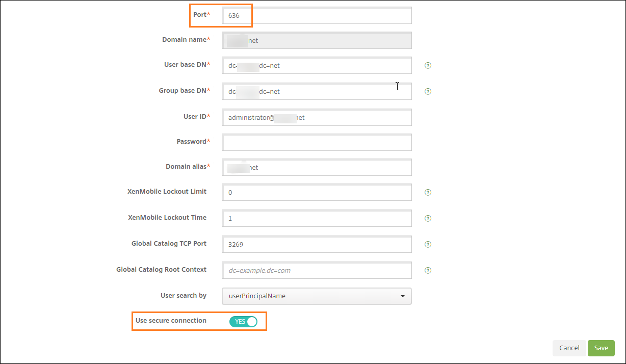The image size is (626, 364).
Task: Open help for XenMobile Lockout Limit
Action: tap(428, 193)
